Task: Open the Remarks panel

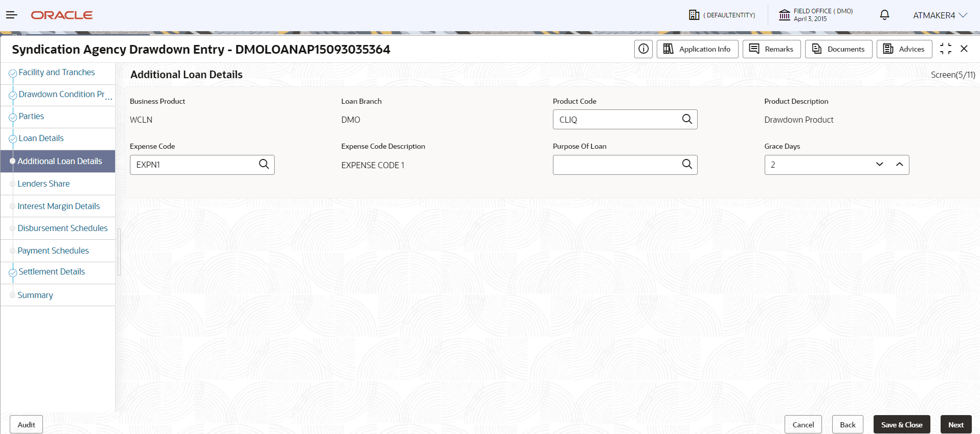Action: pos(771,49)
